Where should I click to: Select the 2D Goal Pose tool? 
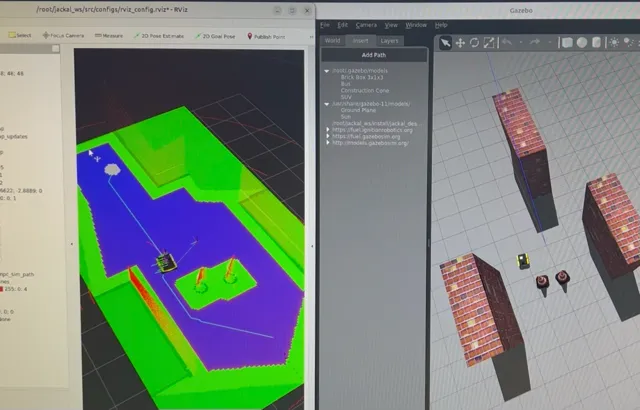pos(216,36)
